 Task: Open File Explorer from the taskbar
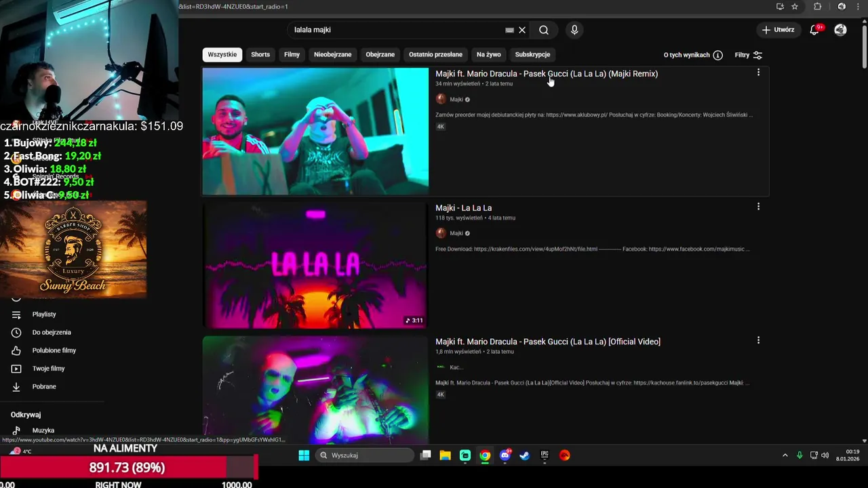click(x=445, y=455)
